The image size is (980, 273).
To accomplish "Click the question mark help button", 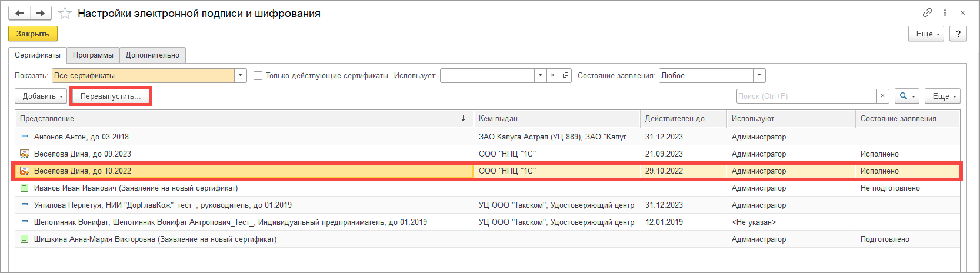I will click(958, 34).
